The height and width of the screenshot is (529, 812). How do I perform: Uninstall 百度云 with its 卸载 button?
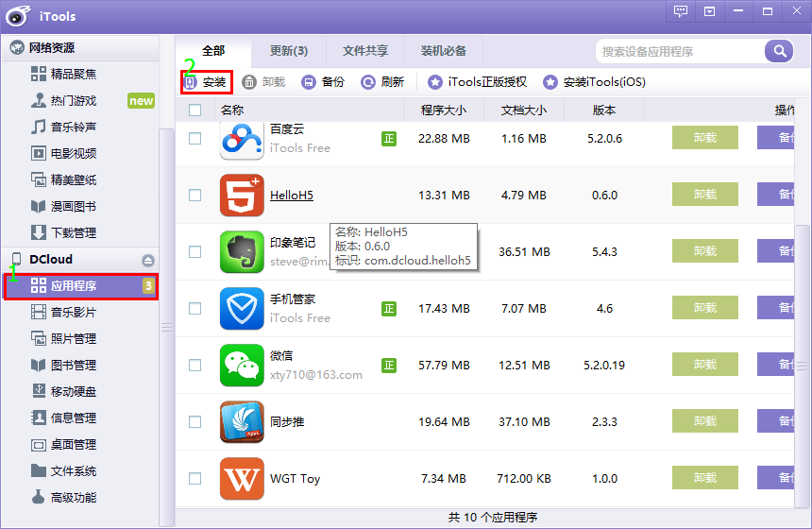(705, 138)
